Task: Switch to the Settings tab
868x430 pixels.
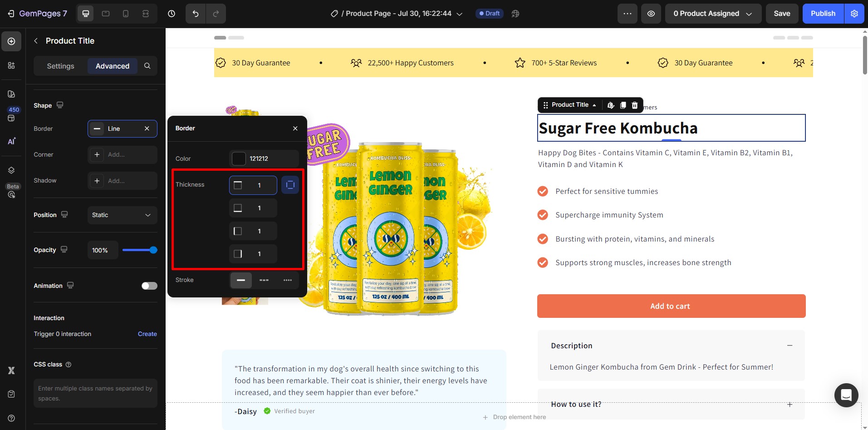Action: click(60, 66)
